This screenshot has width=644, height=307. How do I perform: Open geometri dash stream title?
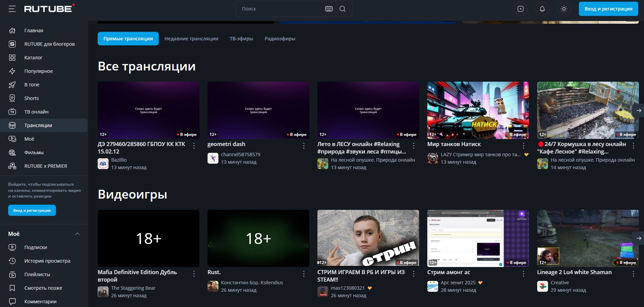(226, 144)
